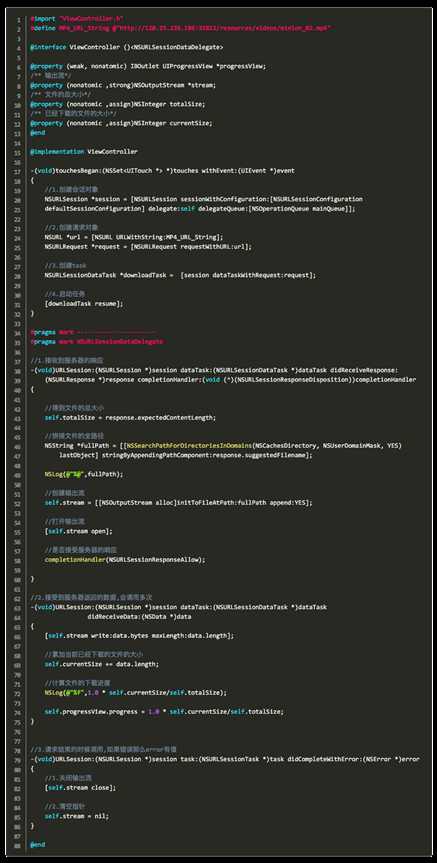Click the [self.stream close]; statement

tap(80, 788)
